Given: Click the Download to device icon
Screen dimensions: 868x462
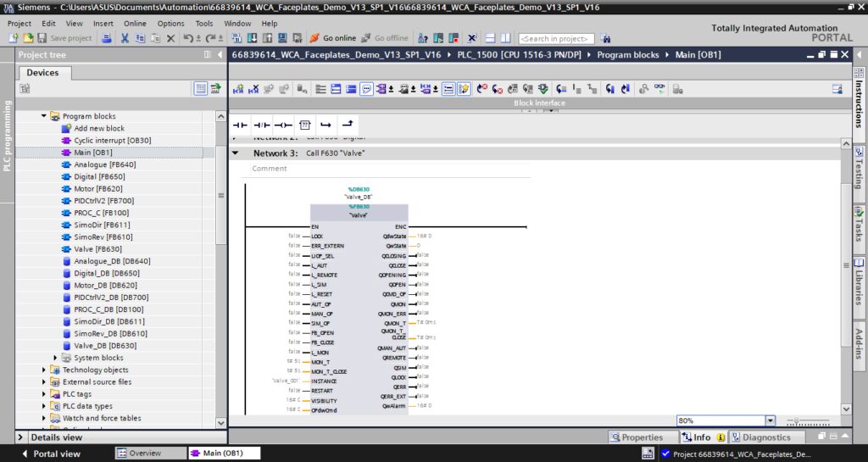Looking at the screenshot, I should 252,38.
